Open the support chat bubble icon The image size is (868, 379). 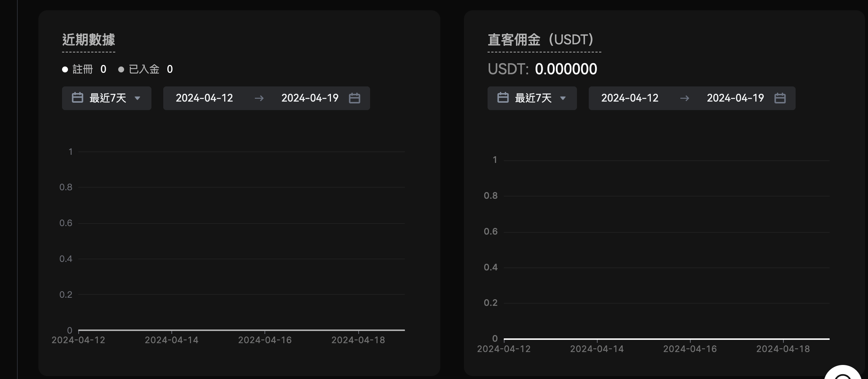coord(843,374)
